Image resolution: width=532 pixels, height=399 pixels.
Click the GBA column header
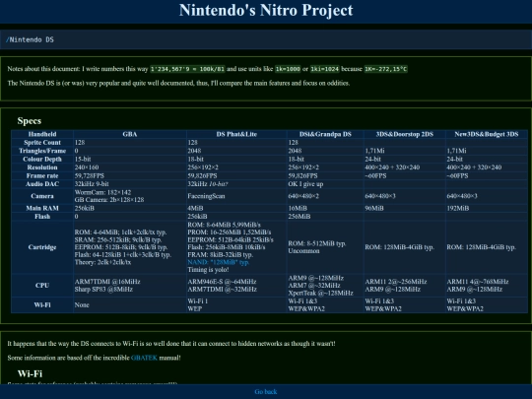(x=130, y=134)
